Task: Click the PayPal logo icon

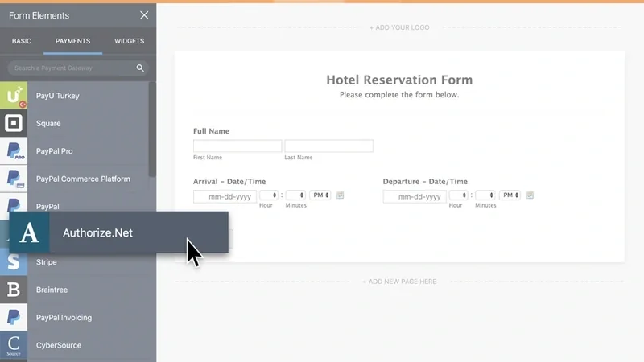Action: click(x=14, y=204)
